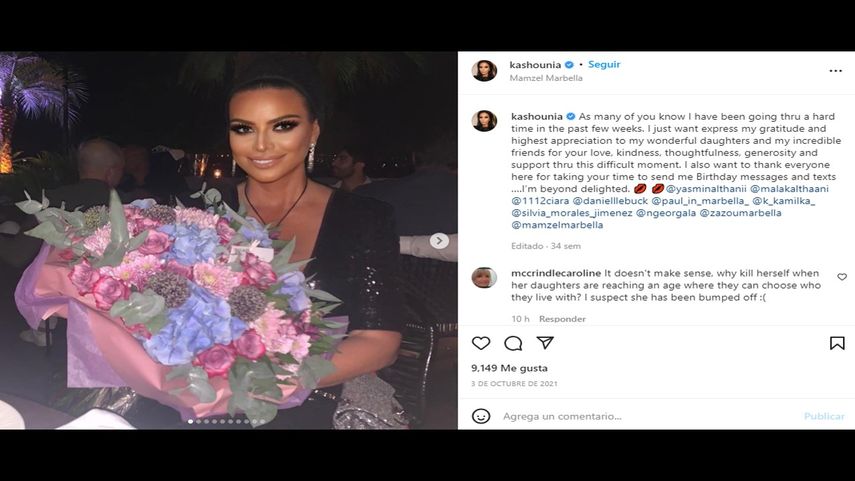The image size is (855, 481).
Task: Open three-dot more options menu
Action: (x=835, y=71)
